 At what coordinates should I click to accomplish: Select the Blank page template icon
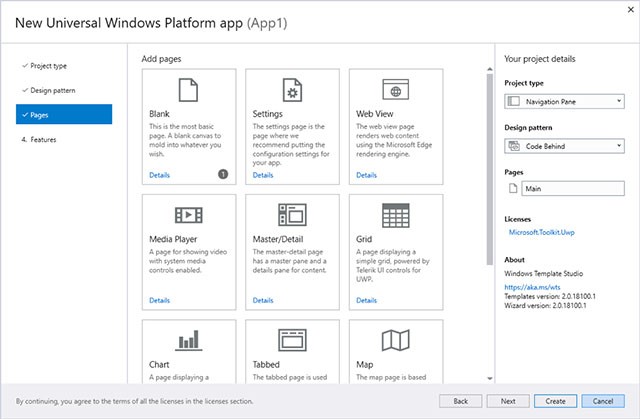coord(188,92)
